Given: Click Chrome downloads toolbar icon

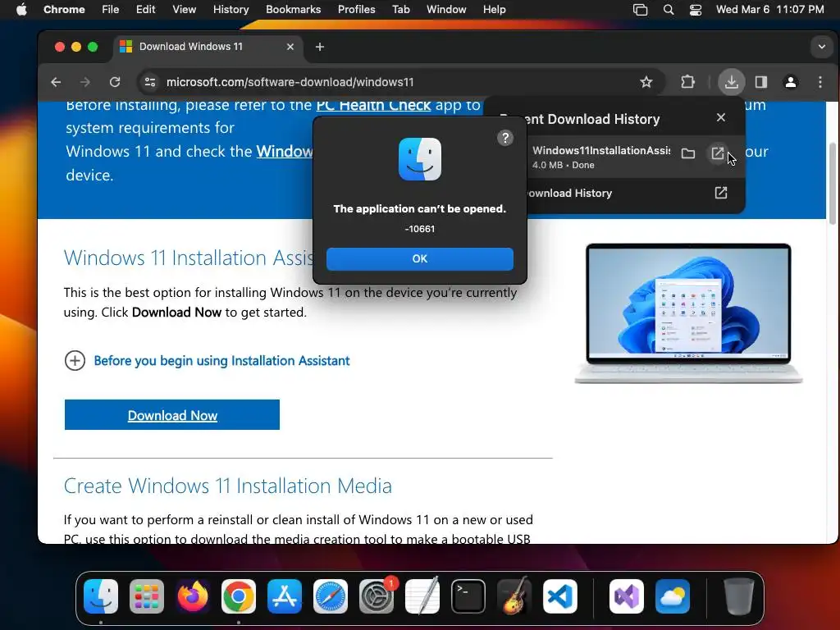Looking at the screenshot, I should (731, 82).
